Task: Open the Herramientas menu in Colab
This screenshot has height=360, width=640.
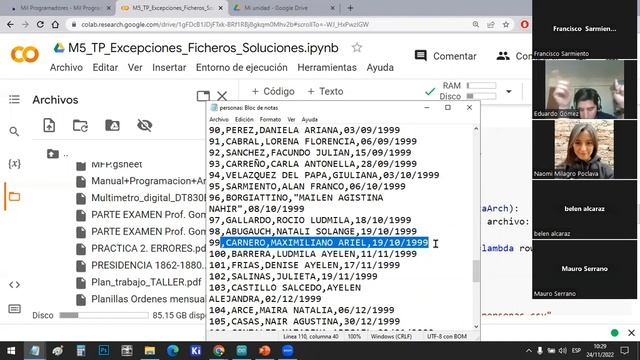Action: (x=327, y=67)
